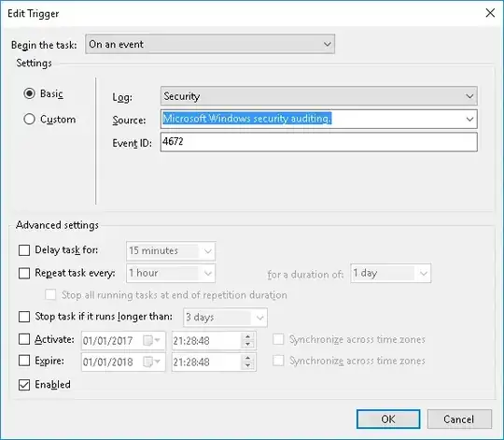Enable the Activate checkbox
The width and height of the screenshot is (504, 440).
[24, 339]
